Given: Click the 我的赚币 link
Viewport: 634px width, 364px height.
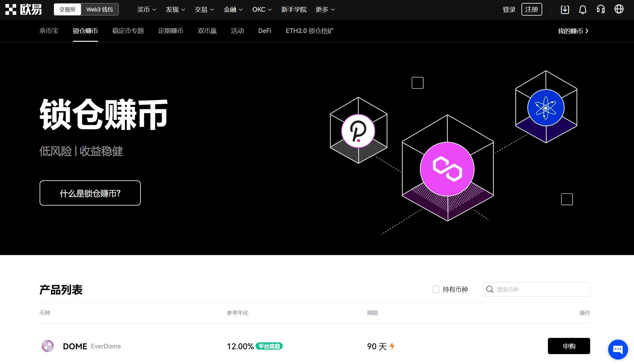Looking at the screenshot, I should [x=571, y=31].
